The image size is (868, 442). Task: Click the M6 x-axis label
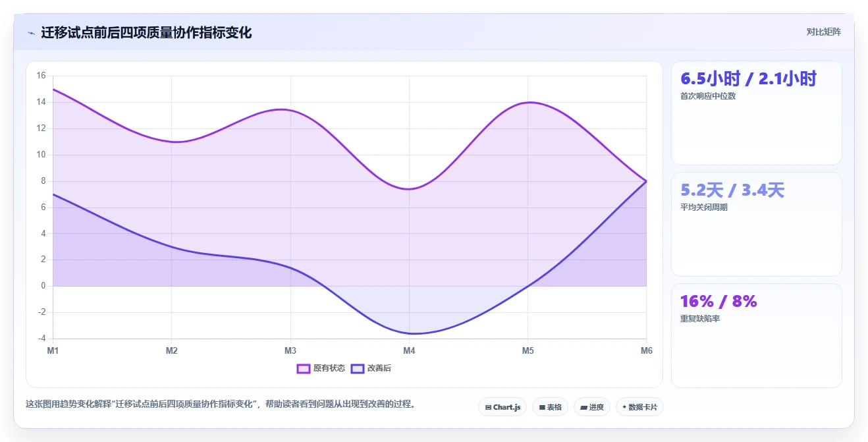(x=647, y=350)
